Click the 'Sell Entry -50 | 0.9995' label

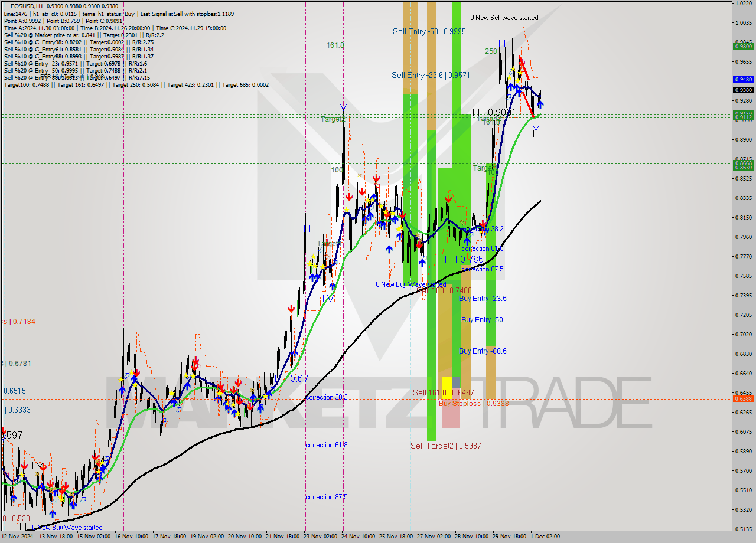coord(429,31)
